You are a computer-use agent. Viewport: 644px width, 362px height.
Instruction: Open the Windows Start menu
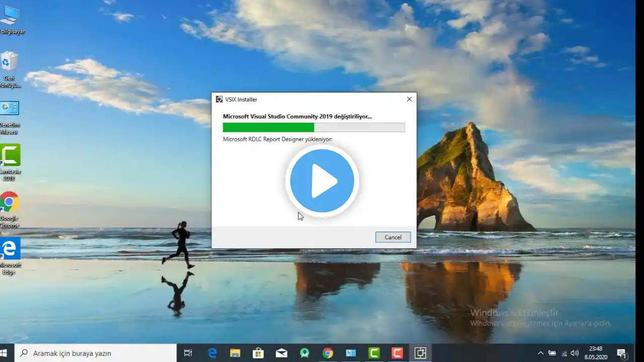(4, 353)
